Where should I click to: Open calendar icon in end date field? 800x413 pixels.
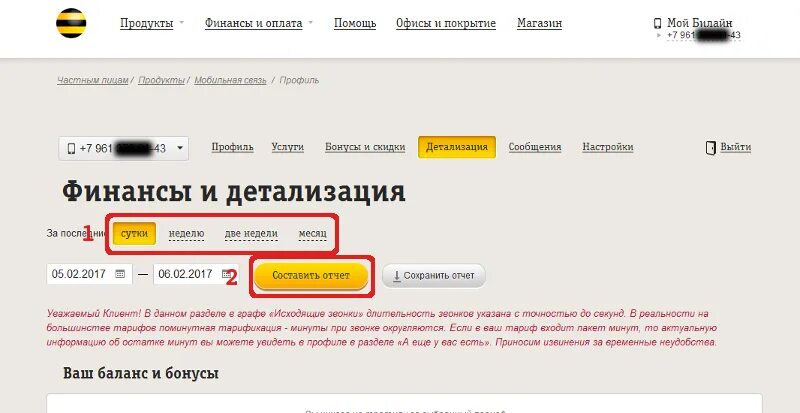(x=227, y=274)
